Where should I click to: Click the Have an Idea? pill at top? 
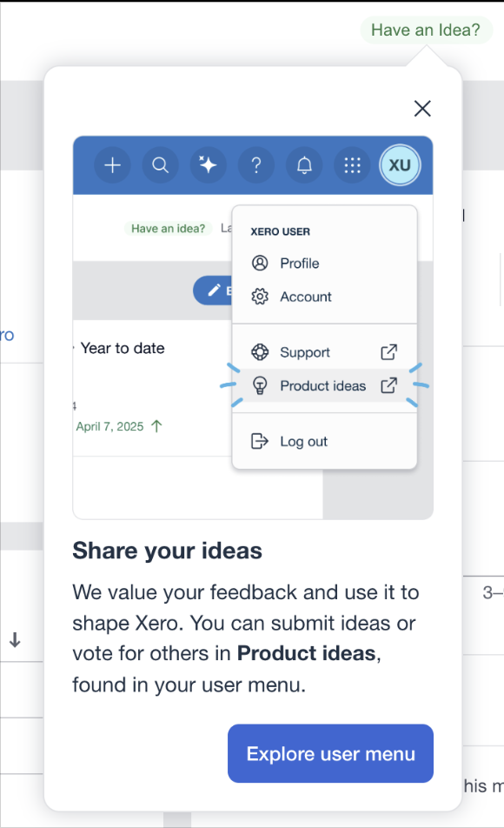click(426, 30)
